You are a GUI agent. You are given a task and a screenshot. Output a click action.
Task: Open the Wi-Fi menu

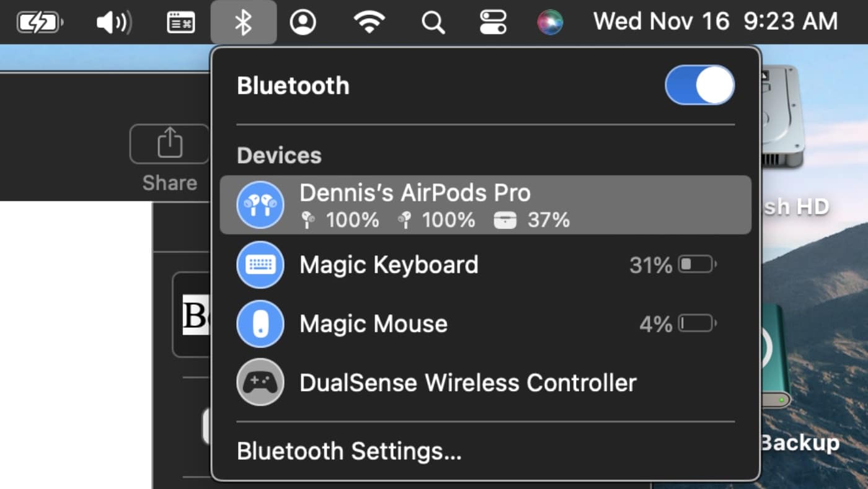coord(369,23)
